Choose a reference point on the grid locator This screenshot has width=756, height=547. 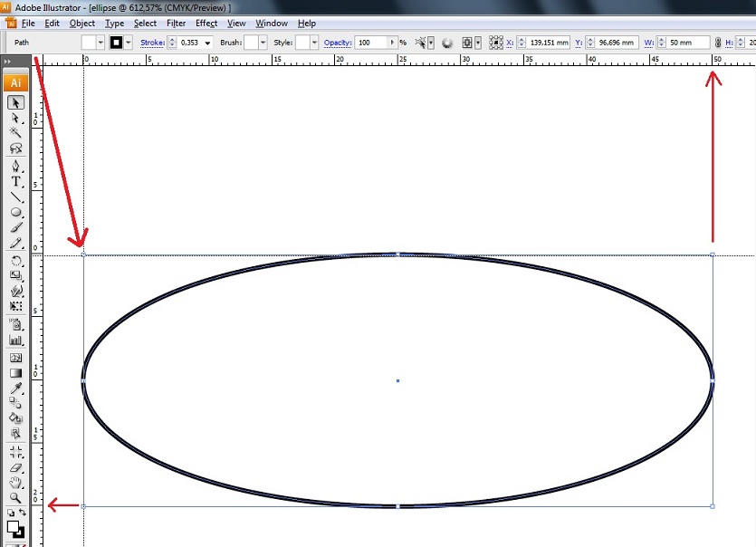[495, 43]
